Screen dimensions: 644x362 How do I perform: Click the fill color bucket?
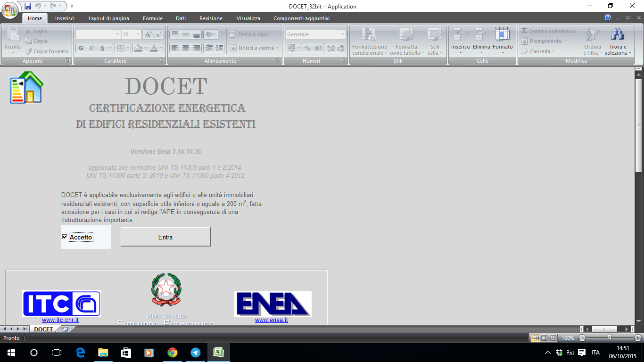138,48
